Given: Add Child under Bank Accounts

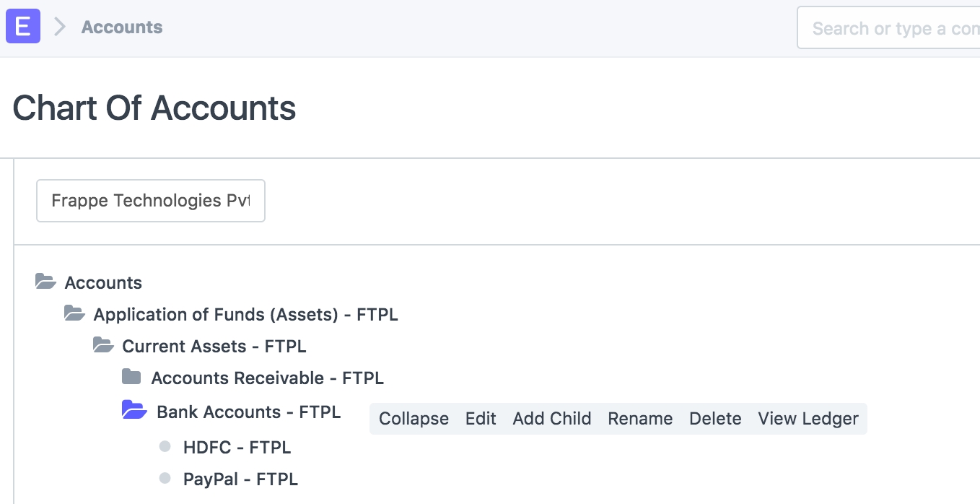Looking at the screenshot, I should tap(552, 419).
